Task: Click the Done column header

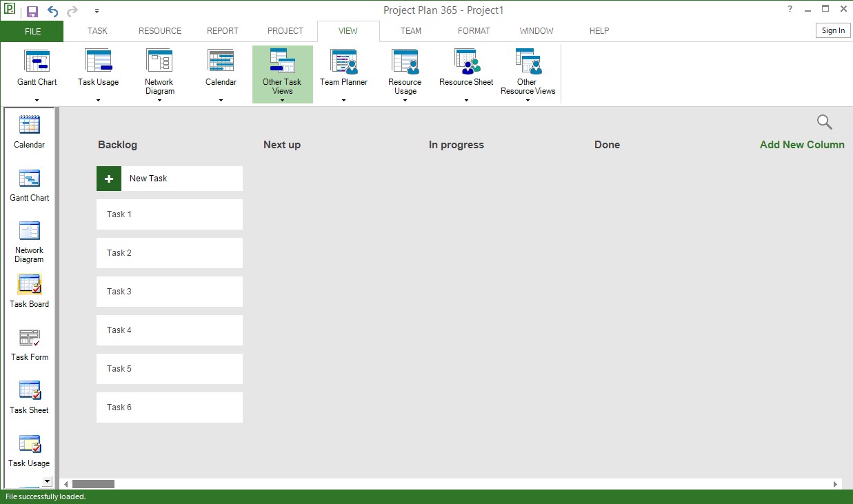Action: pyautogui.click(x=607, y=145)
